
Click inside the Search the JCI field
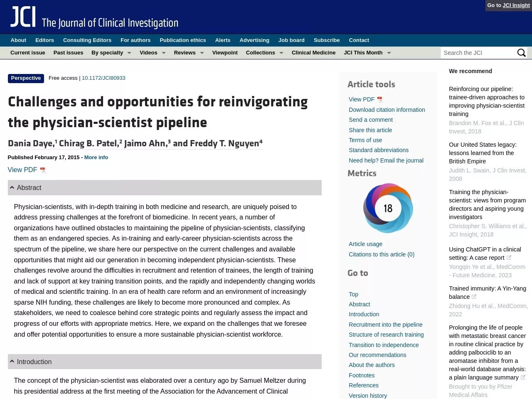pos(478,53)
